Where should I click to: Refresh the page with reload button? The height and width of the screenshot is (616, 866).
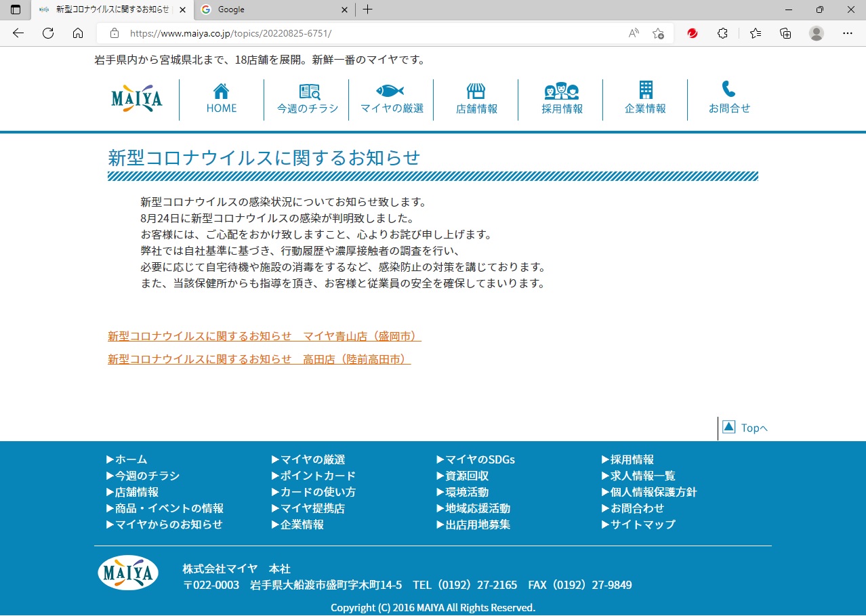(48, 33)
